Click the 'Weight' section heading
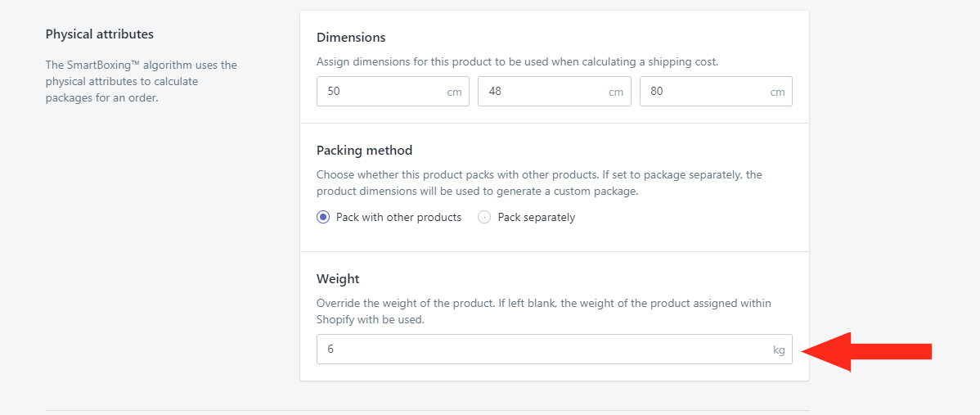The height and width of the screenshot is (415, 980). click(338, 279)
